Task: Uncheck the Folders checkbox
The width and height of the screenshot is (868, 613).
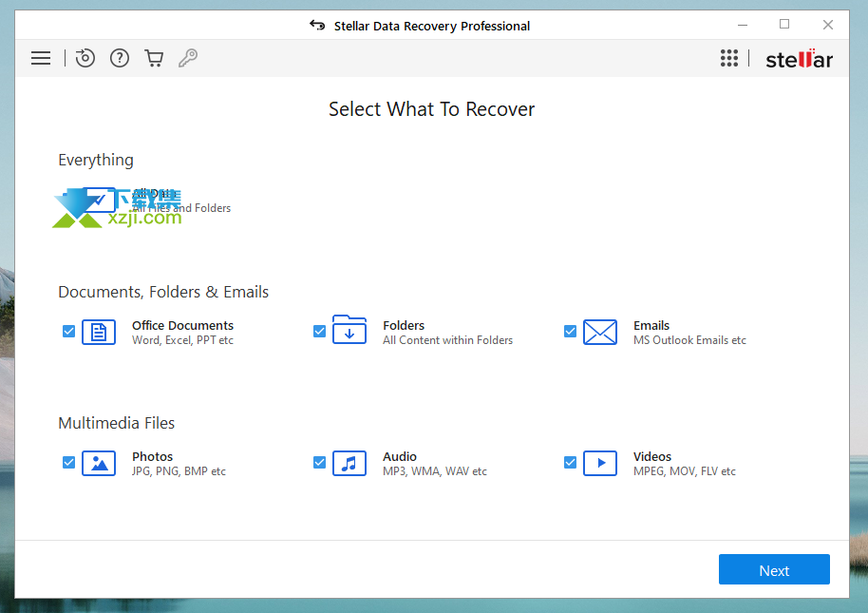Action: (x=319, y=331)
